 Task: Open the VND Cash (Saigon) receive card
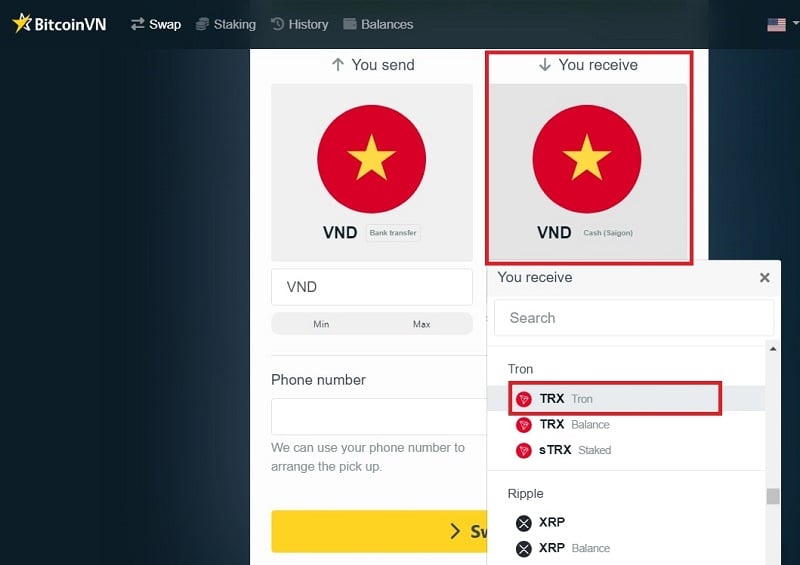[588, 173]
